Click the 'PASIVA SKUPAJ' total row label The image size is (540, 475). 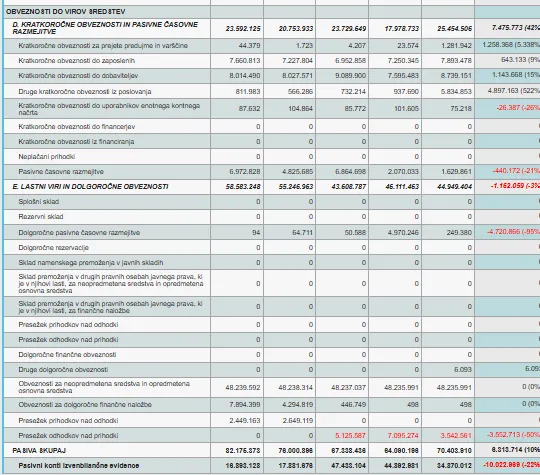pyautogui.click(x=39, y=451)
